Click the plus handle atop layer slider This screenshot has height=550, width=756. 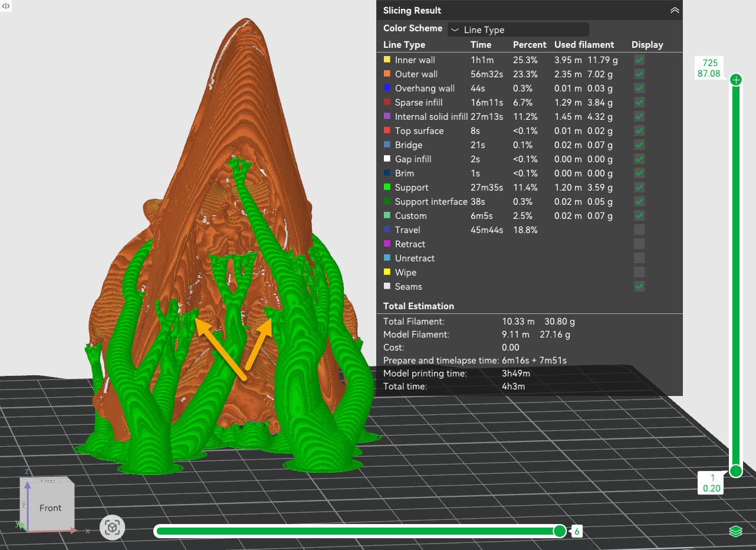[735, 80]
